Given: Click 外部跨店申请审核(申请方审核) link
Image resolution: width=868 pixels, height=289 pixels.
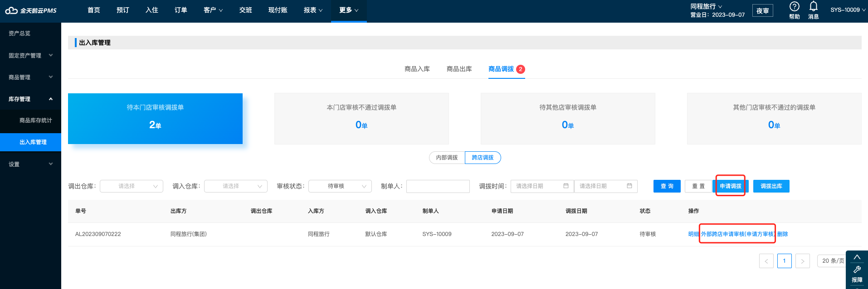Looking at the screenshot, I should pos(738,234).
